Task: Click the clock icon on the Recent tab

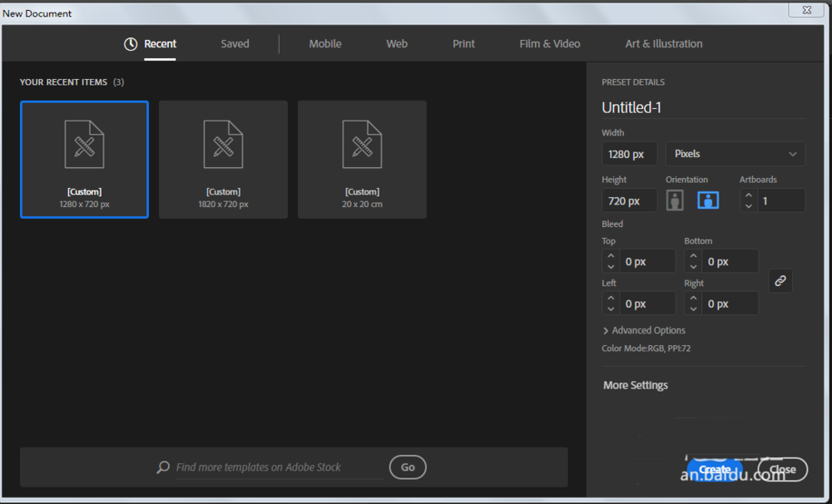Action: pos(131,44)
